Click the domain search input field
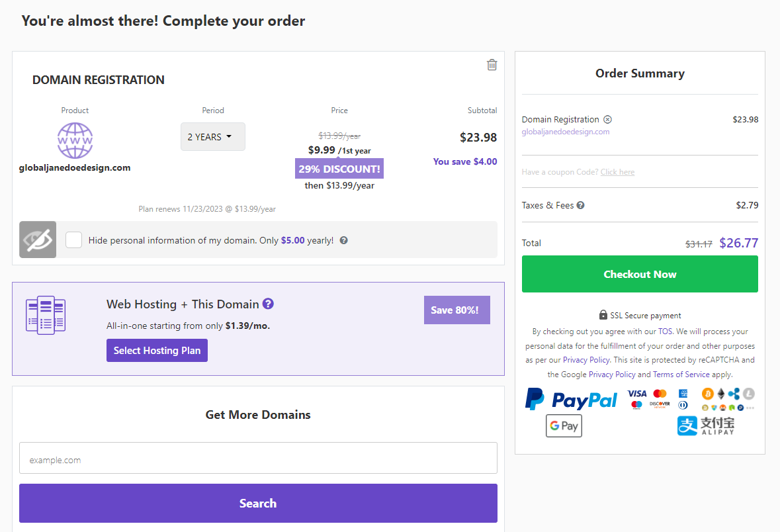The image size is (780, 532). (x=258, y=458)
